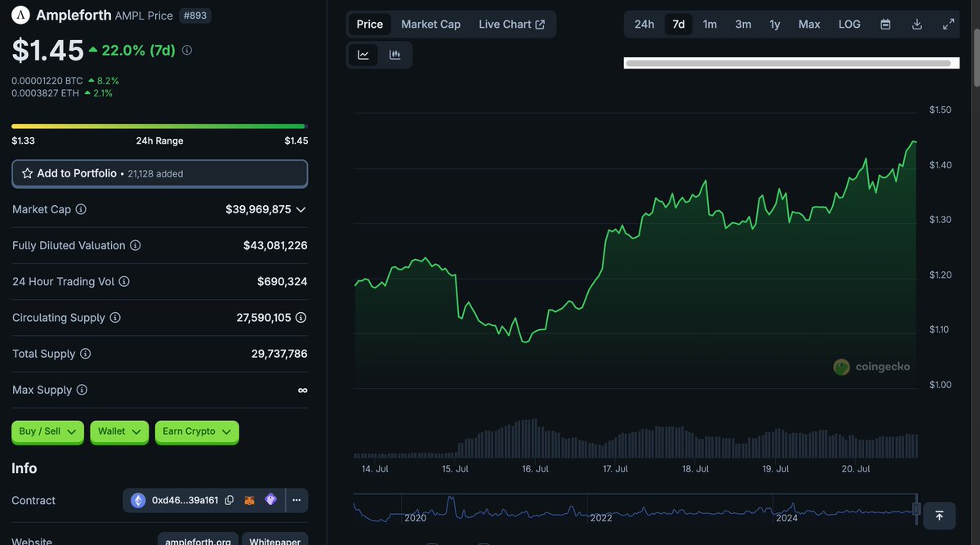Download chart data icon
This screenshot has width=980, height=545.
pyautogui.click(x=917, y=25)
